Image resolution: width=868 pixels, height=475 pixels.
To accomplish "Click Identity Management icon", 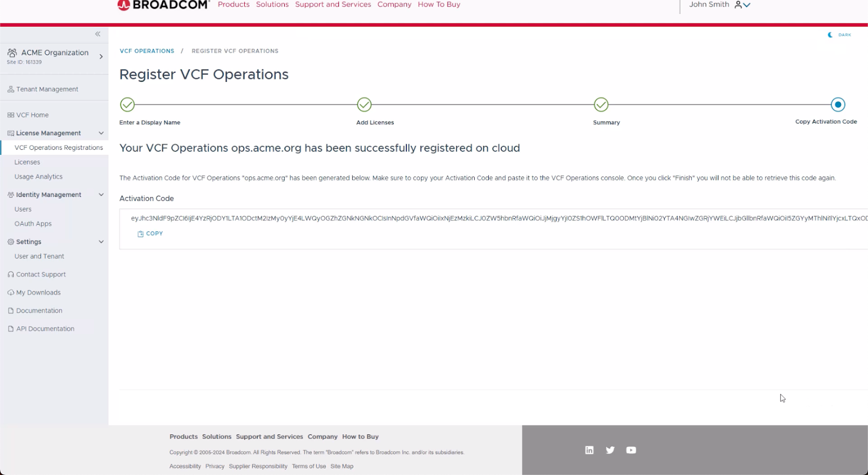I will coord(11,194).
